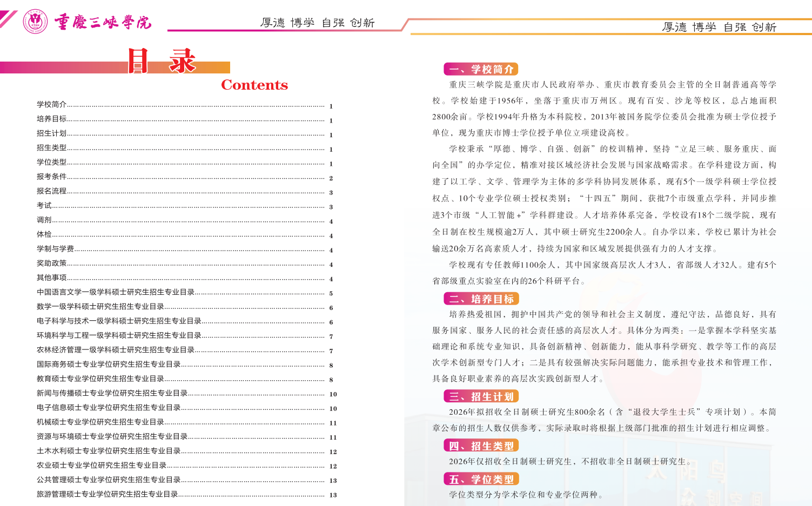The image size is (812, 506).
Task: Select the 资源与环境硕士专业学位 contents row
Action: coord(187,436)
